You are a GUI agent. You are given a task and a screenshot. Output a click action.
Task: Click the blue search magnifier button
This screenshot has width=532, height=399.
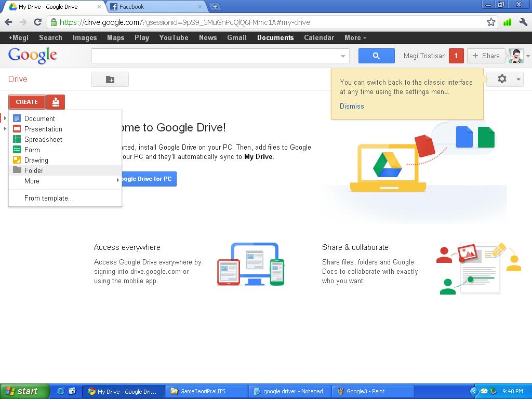[376, 56]
